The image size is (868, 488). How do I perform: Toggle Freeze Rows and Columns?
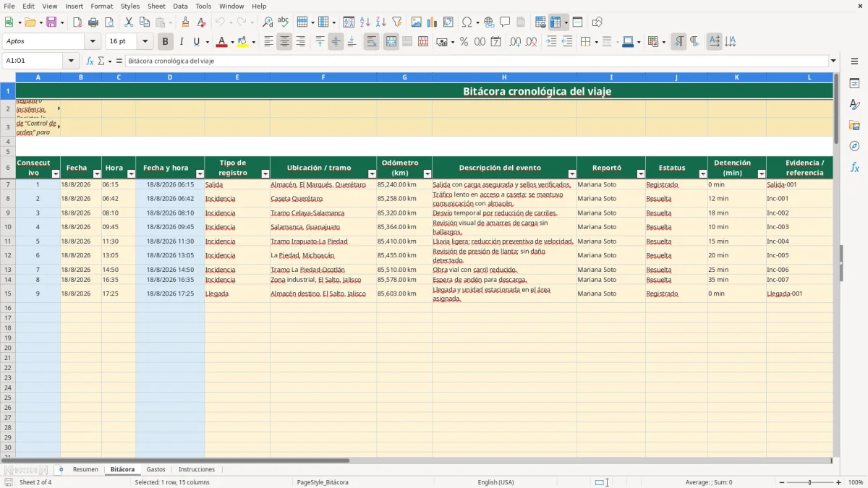555,22
